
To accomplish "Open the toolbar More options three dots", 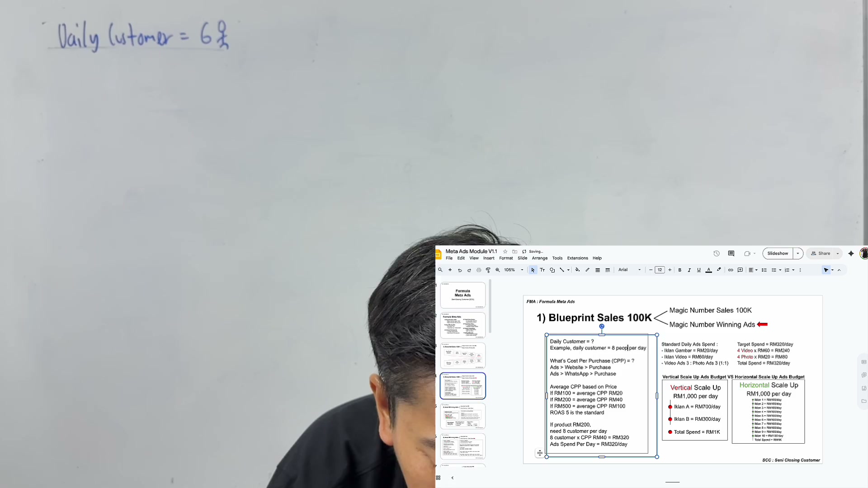I will [x=800, y=270].
